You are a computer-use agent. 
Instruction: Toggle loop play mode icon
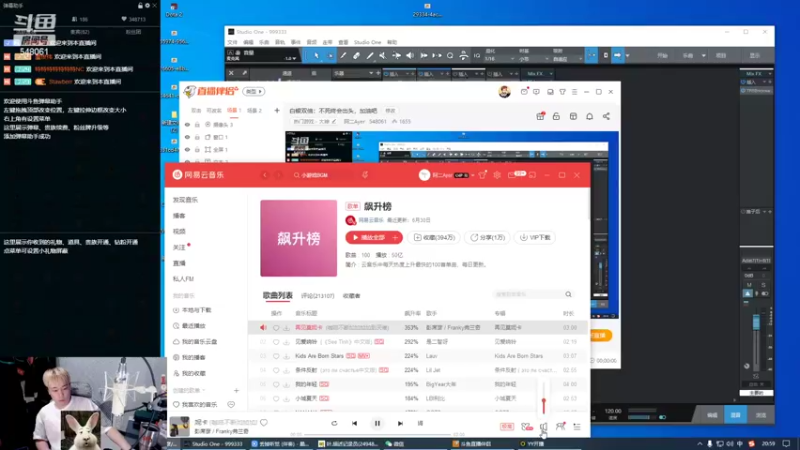[x=334, y=423]
